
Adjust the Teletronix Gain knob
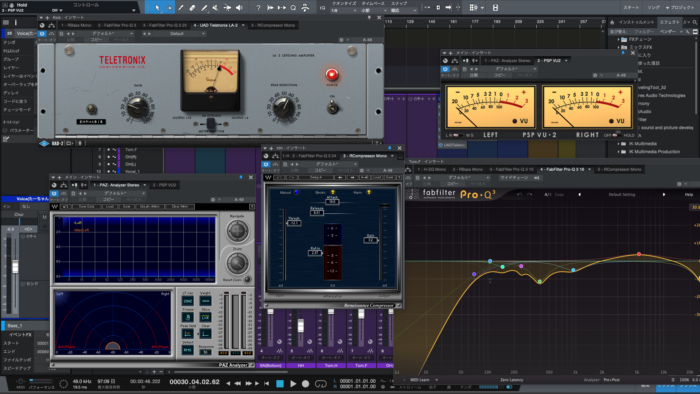coord(138,107)
